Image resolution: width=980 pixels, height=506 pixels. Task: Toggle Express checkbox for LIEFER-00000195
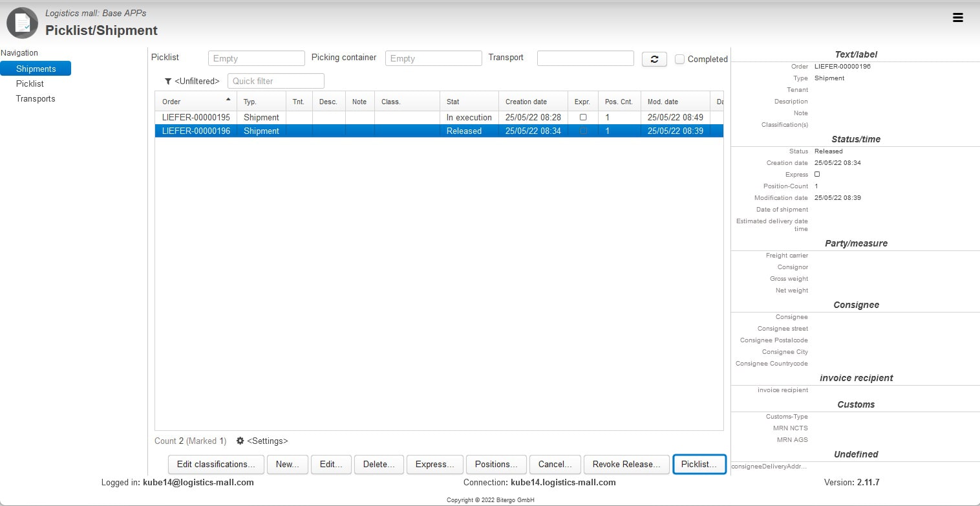(x=583, y=117)
